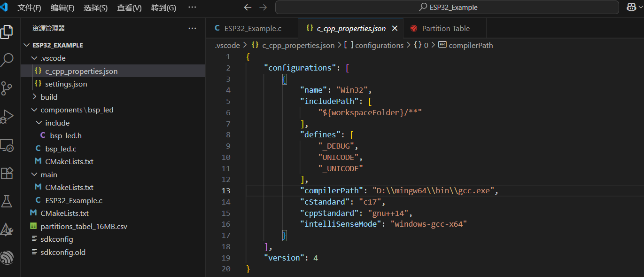Open CMakeLists.txt under bsp_led component
This screenshot has height=277, width=644.
(113, 161)
